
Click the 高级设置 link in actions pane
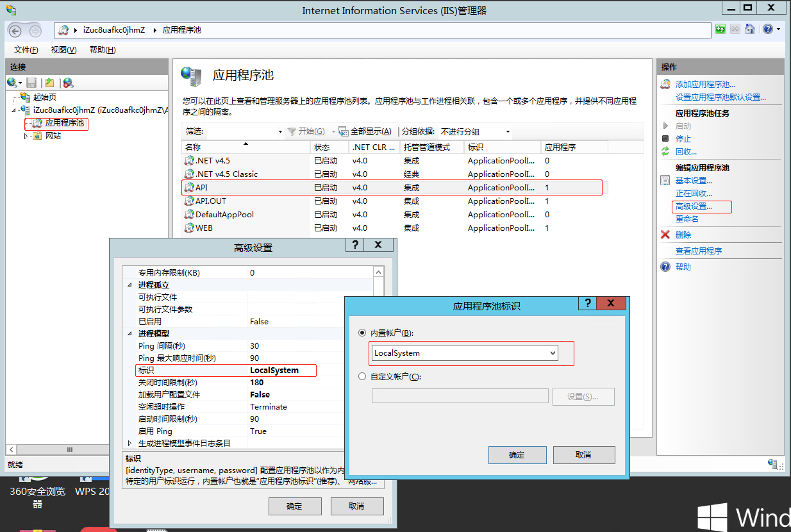pyautogui.click(x=694, y=206)
